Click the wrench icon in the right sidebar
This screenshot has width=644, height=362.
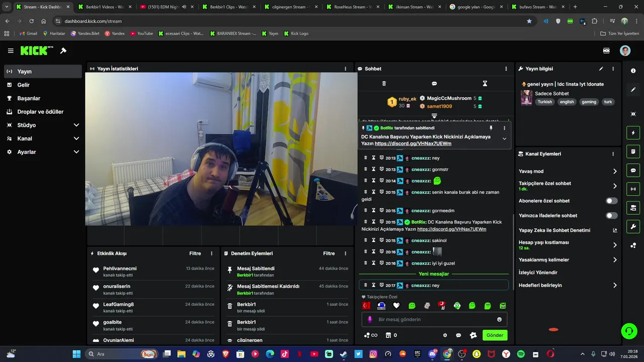633,226
